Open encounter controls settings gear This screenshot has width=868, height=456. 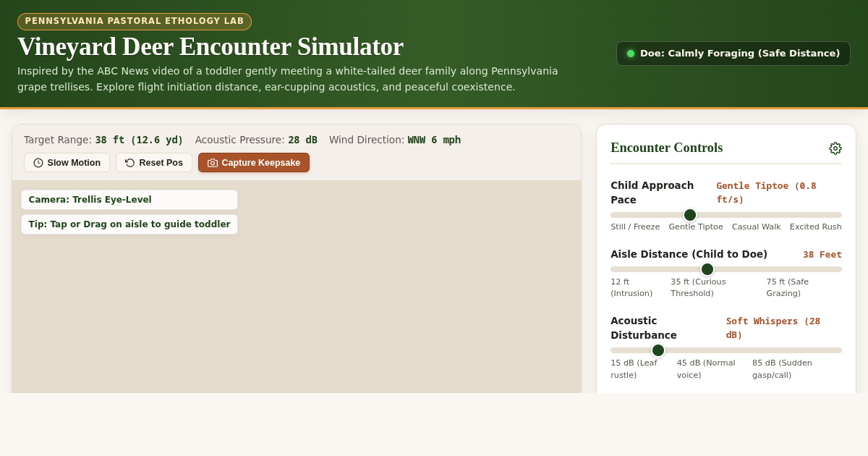(835, 148)
